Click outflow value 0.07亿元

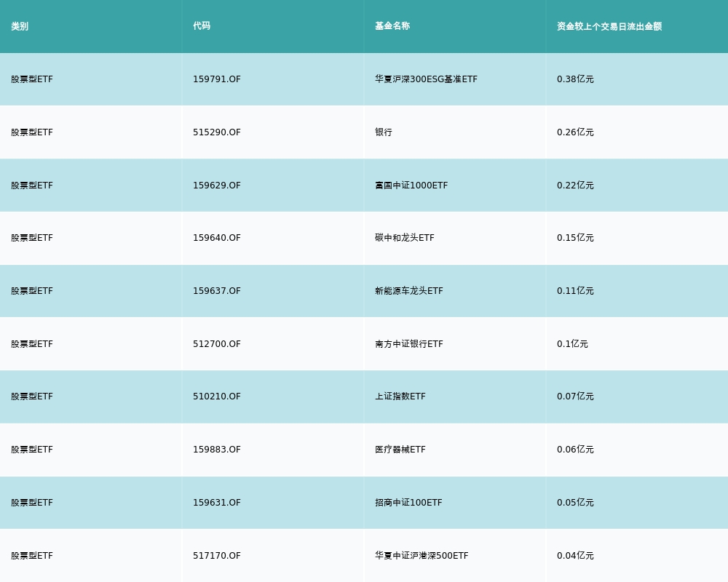tap(576, 396)
